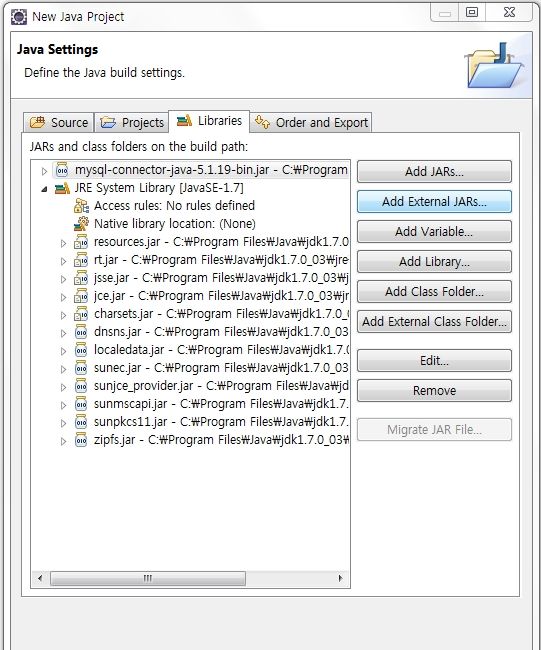Select the Libraries tab
The width and height of the screenshot is (541, 650).
209,121
